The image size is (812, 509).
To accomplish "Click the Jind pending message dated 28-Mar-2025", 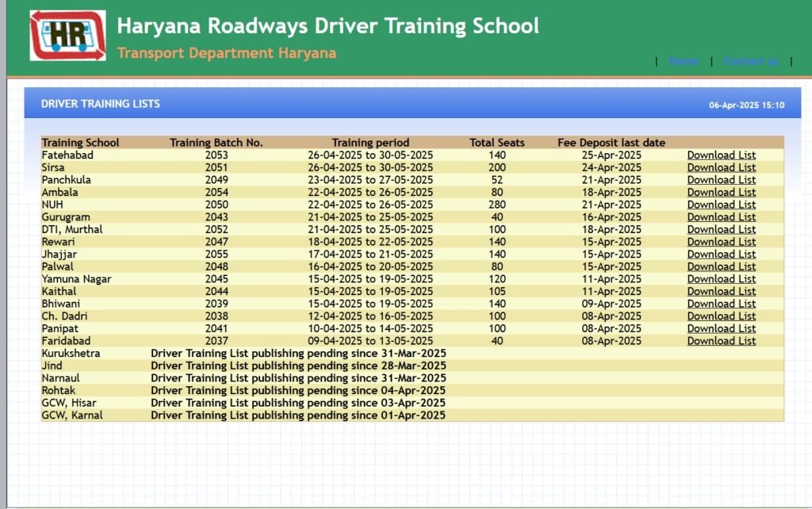I will click(x=298, y=366).
